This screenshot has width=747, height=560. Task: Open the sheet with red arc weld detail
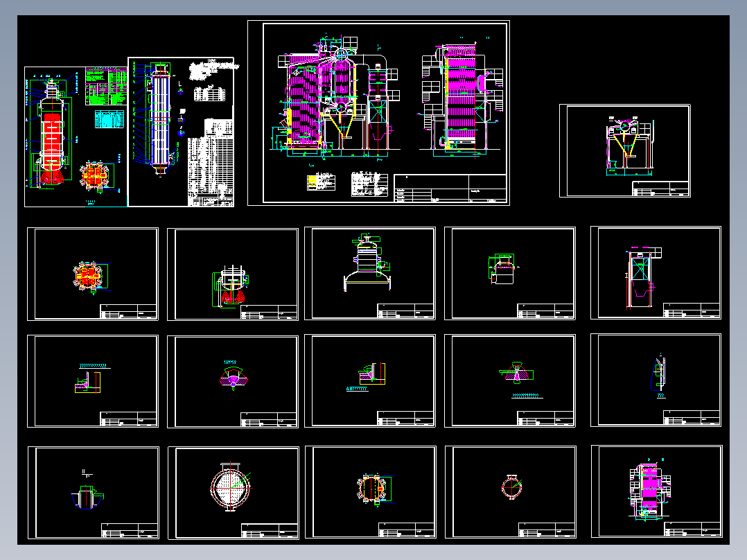pos(233,381)
